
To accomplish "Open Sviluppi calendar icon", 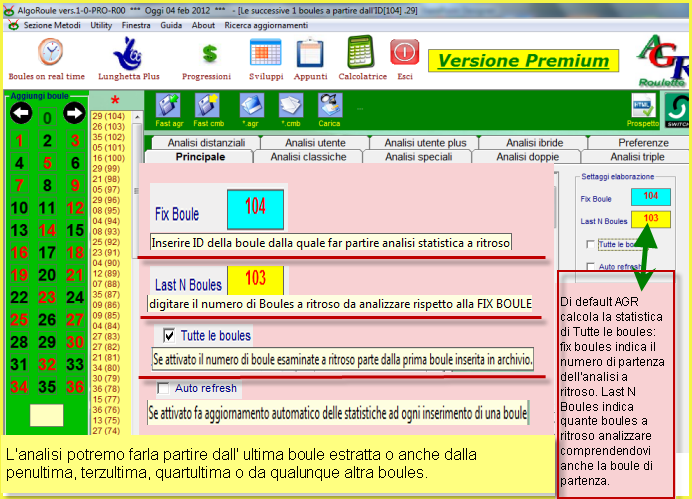I will pos(265,54).
